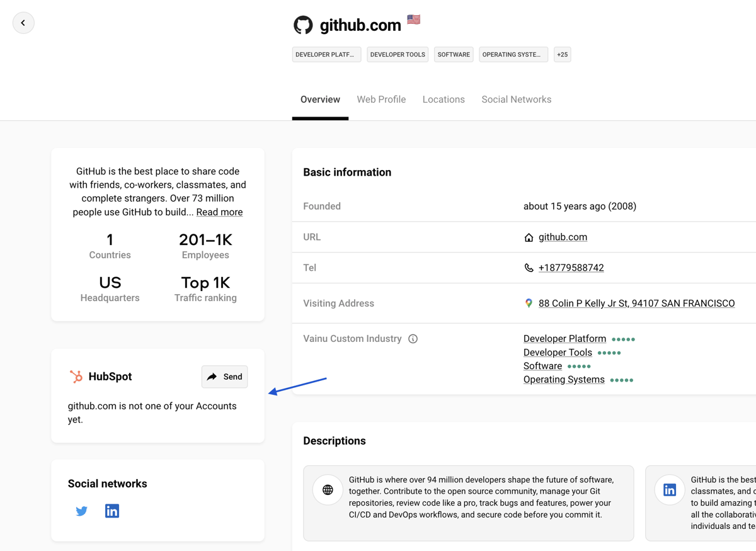Send github.com to HubSpot
Viewport: 756px width, 551px height.
click(x=225, y=377)
